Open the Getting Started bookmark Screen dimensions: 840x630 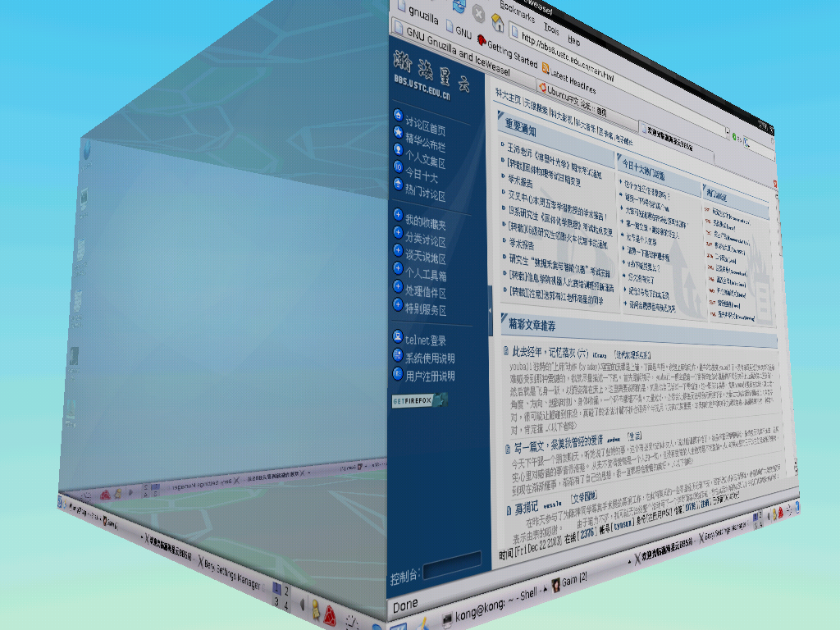(507, 52)
